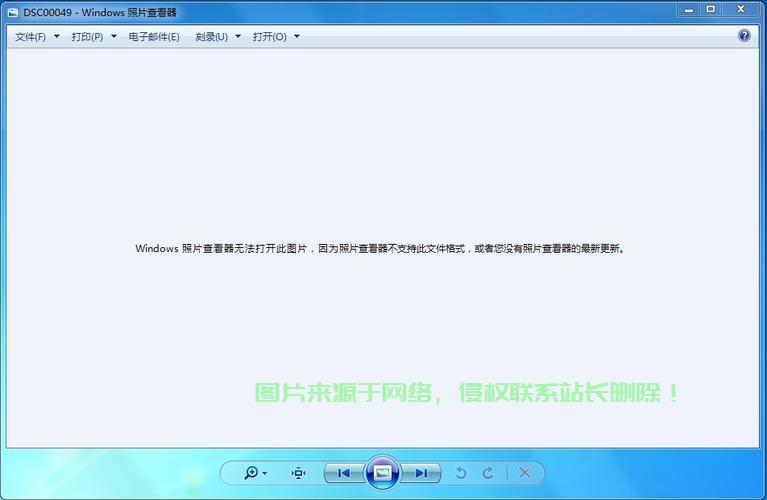Minimize the Photo Viewer window
This screenshot has height=500, width=767.
coord(689,10)
